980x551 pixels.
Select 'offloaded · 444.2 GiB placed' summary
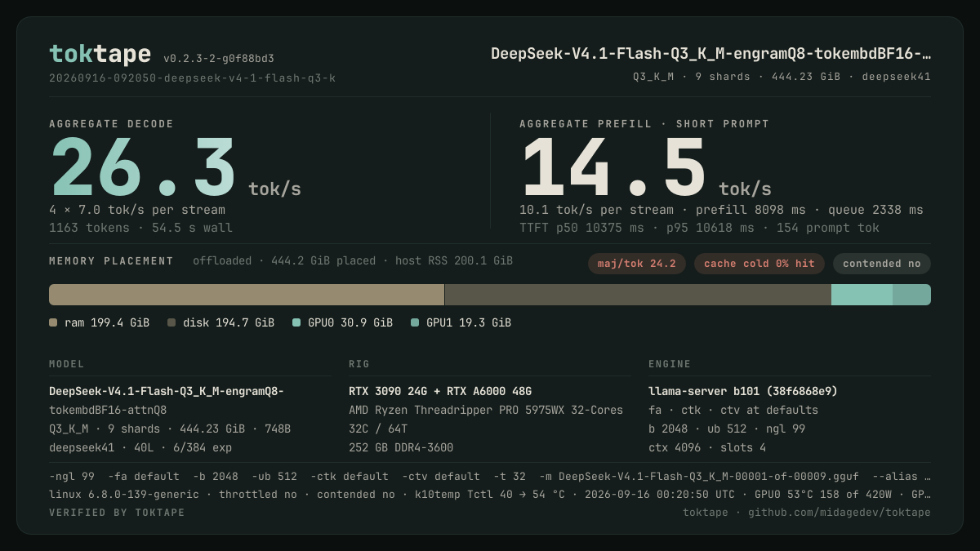tap(353, 261)
